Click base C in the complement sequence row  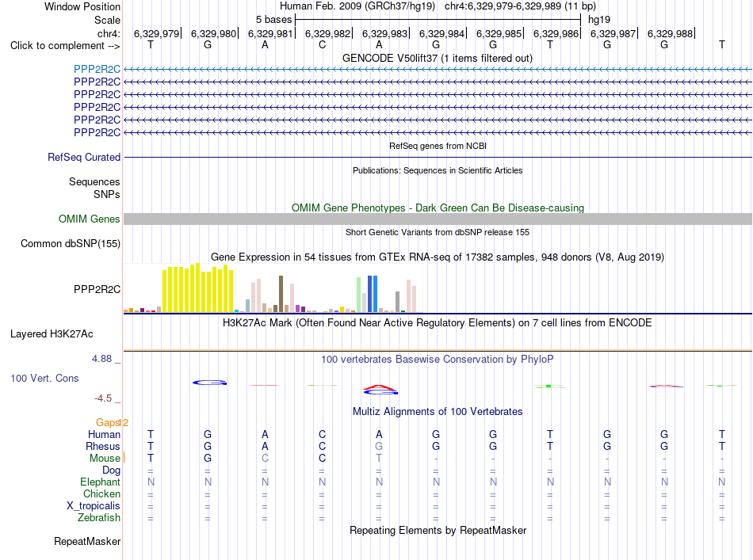click(323, 44)
